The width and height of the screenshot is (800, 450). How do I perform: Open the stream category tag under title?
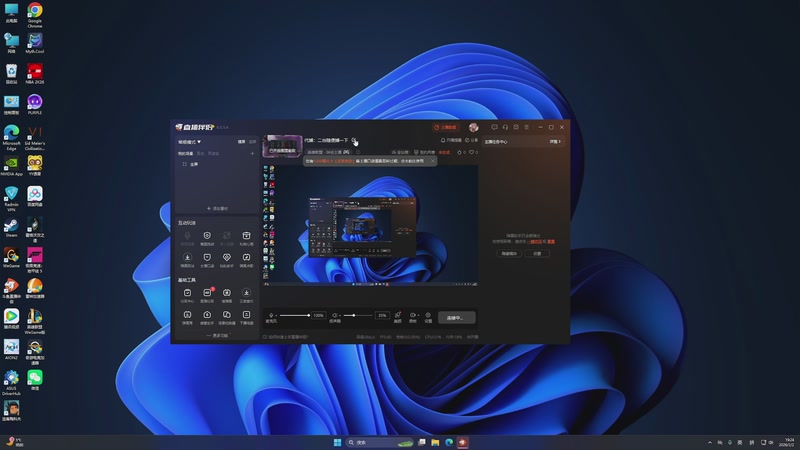coord(329,152)
